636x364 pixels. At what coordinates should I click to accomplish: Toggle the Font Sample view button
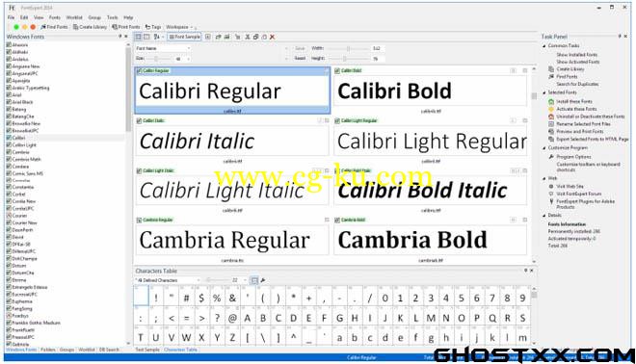185,37
